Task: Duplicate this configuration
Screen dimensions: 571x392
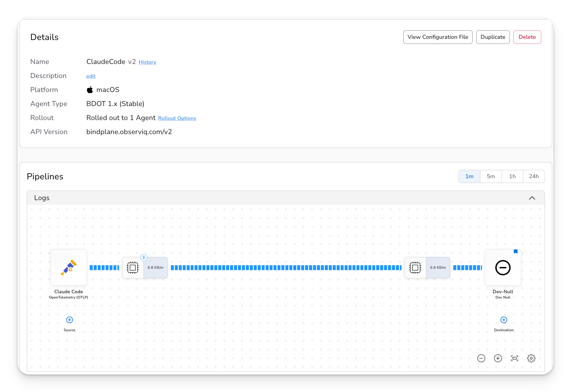Action: pos(493,37)
